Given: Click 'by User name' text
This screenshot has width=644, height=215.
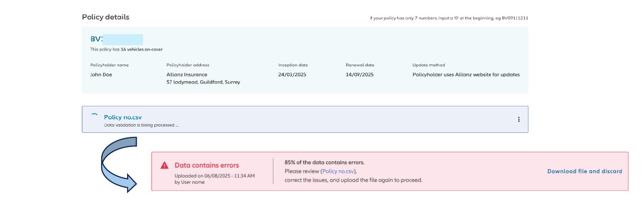Looking at the screenshot, I should point(189,182).
